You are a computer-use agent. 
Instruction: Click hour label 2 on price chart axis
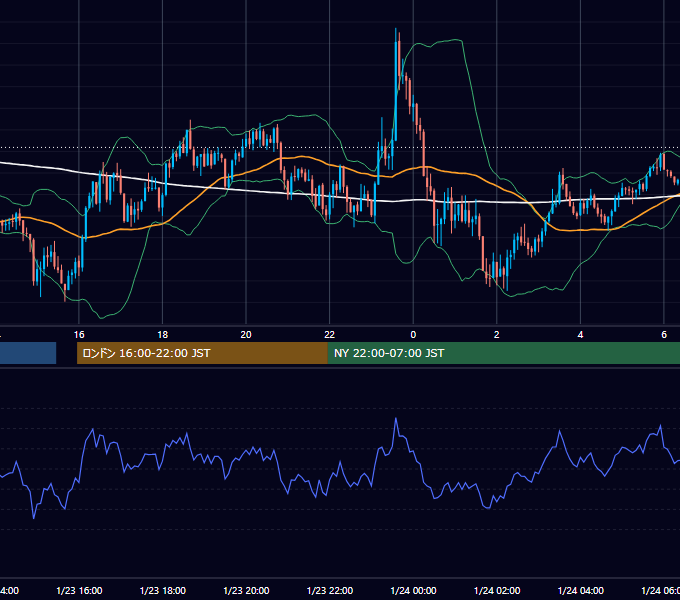point(497,334)
